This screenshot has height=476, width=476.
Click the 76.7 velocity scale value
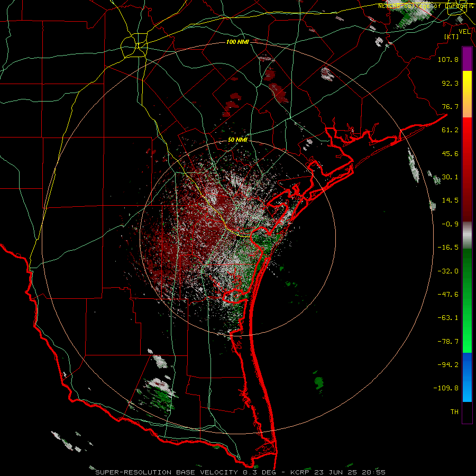pyautogui.click(x=450, y=106)
